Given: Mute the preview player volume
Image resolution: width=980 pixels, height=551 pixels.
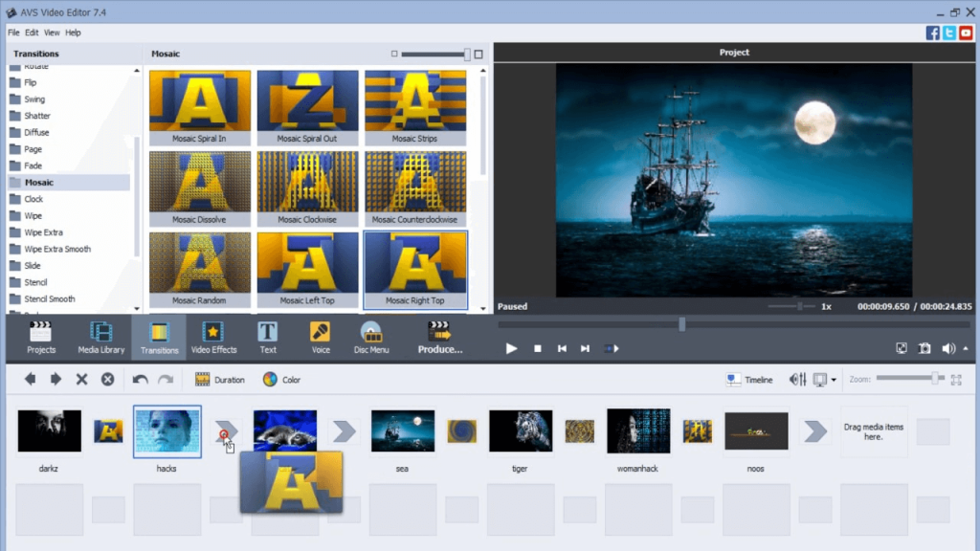Looking at the screenshot, I should coord(948,348).
